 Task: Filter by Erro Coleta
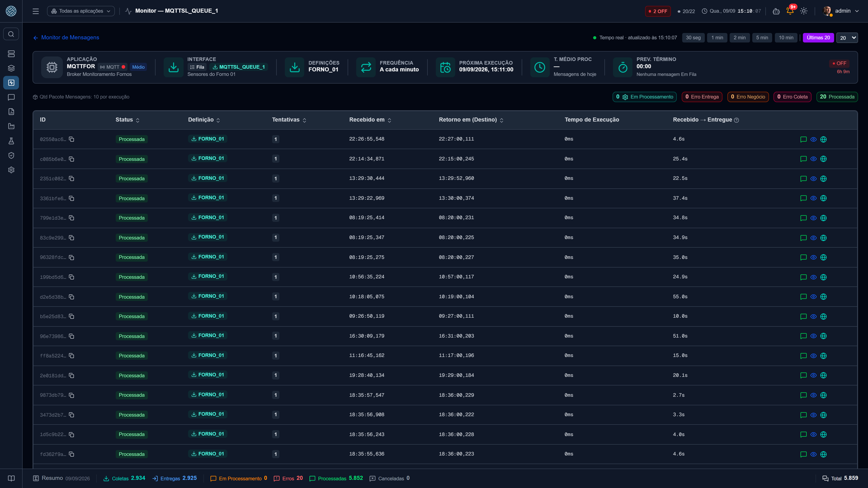coord(793,97)
